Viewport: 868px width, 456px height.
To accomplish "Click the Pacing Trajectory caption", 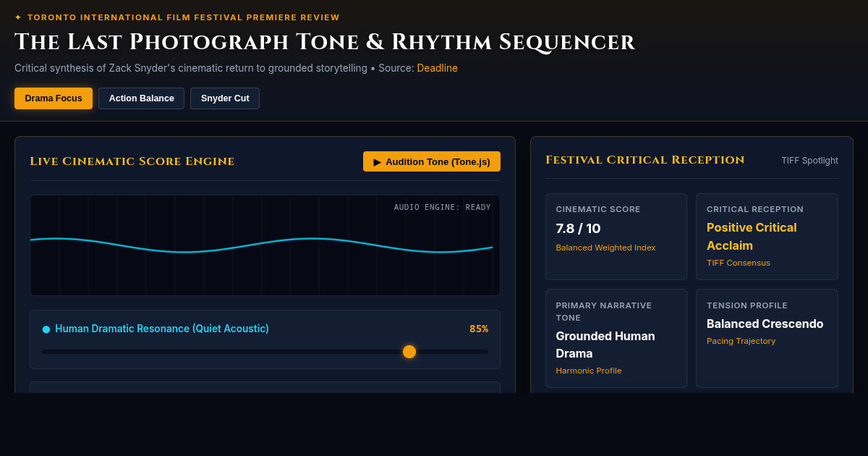I will click(741, 341).
